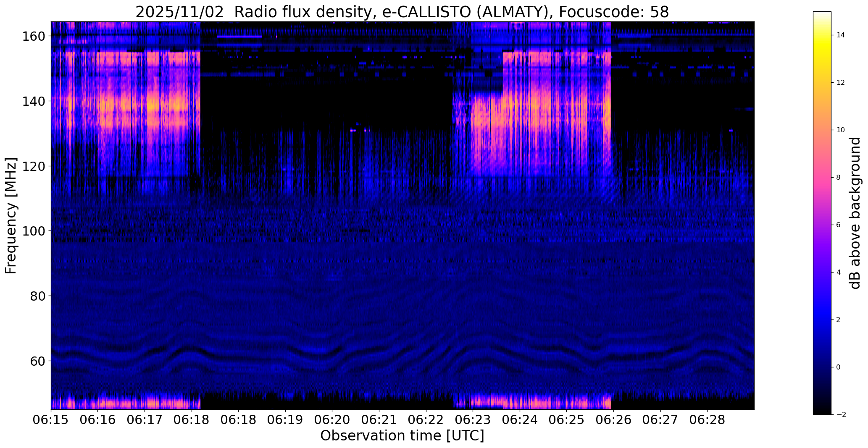The height and width of the screenshot is (448, 868).
Task: Click the 06:22 time tick label
Action: pos(426,420)
